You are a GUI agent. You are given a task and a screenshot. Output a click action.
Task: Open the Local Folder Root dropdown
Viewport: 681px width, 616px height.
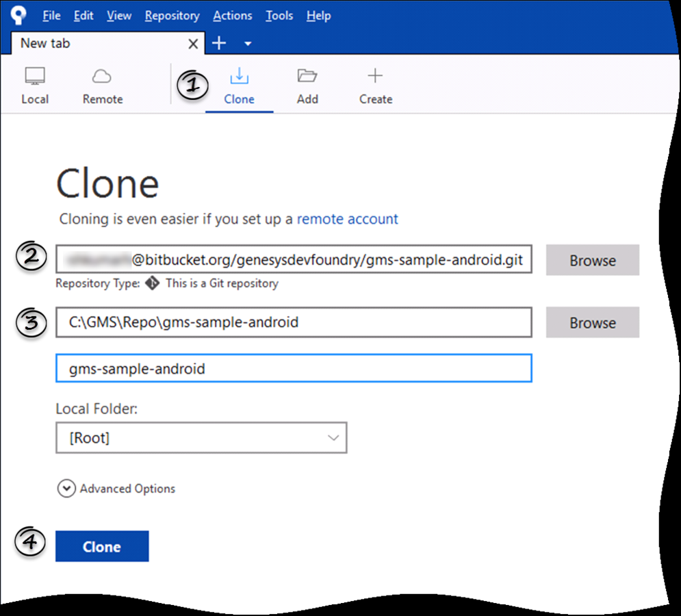pyautogui.click(x=201, y=437)
